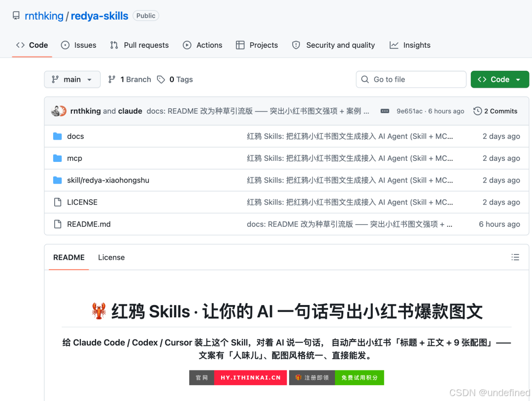Click '2 days ago' in docs row
This screenshot has height=401, width=532.
click(x=501, y=136)
